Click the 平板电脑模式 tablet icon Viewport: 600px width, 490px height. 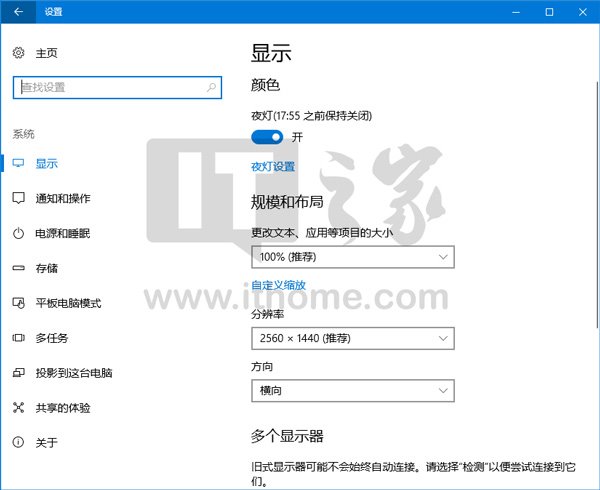(18, 303)
